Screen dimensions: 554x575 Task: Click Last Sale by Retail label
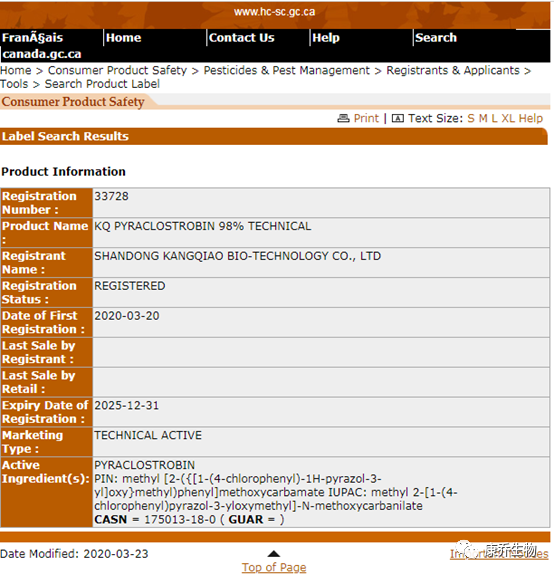pyautogui.click(x=47, y=382)
